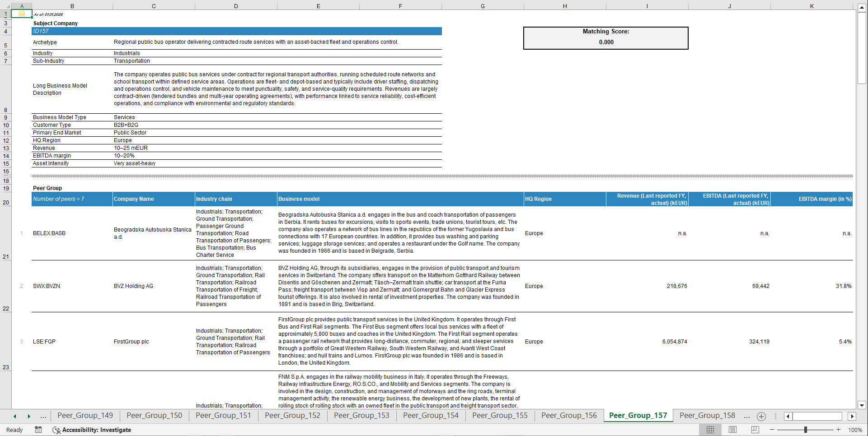868x436 pixels.
Task: Click the previous-sheet navigation arrow
Action: click(x=14, y=416)
